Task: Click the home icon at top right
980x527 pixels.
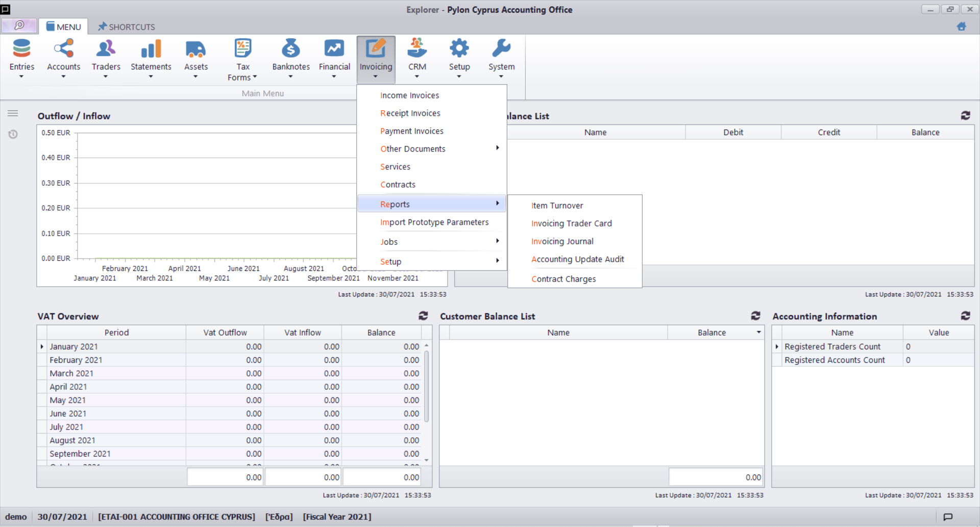Action: [x=962, y=27]
